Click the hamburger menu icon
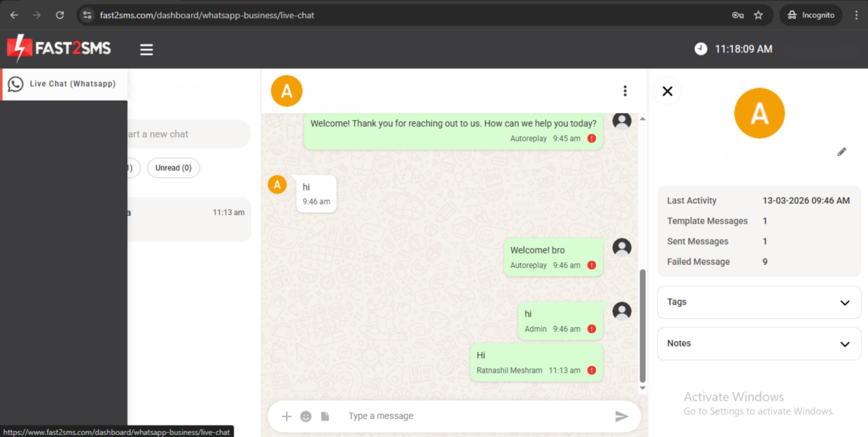 [x=146, y=50]
